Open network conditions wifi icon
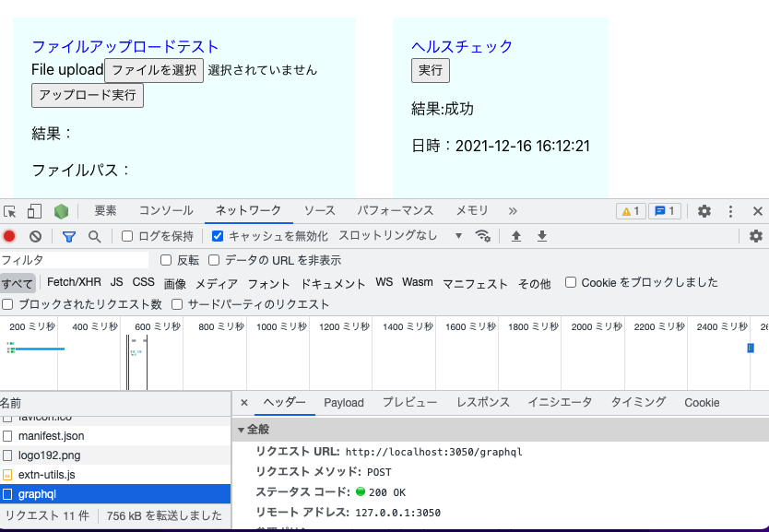The image size is (769, 532). [483, 236]
